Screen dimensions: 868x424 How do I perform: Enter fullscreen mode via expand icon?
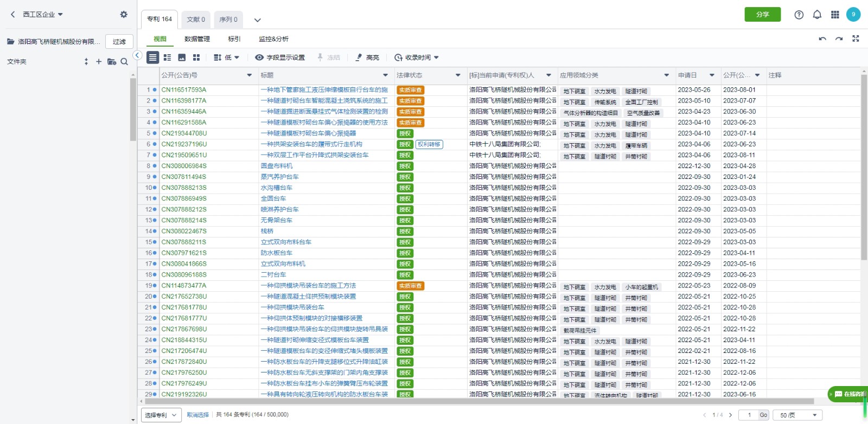click(856, 38)
